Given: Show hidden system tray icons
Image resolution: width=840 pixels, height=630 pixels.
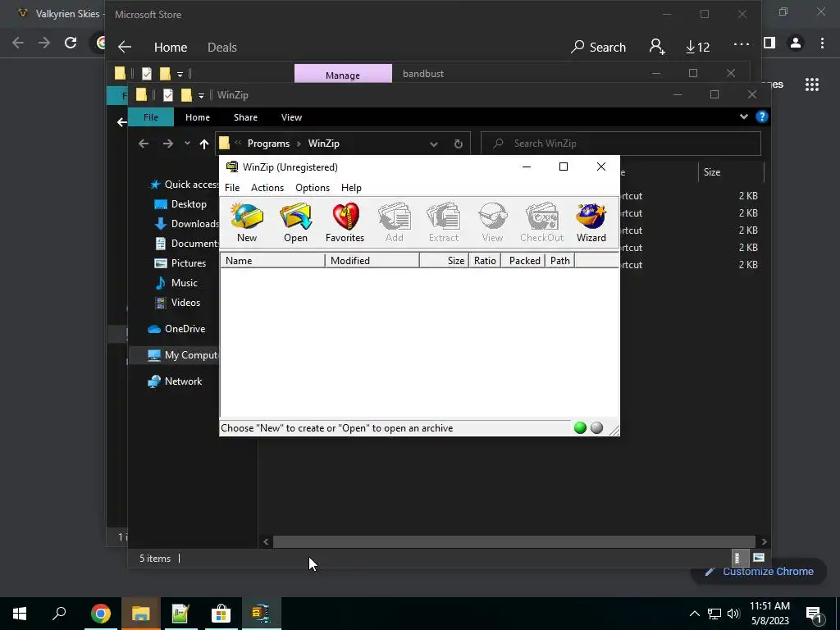Looking at the screenshot, I should coord(694,614).
